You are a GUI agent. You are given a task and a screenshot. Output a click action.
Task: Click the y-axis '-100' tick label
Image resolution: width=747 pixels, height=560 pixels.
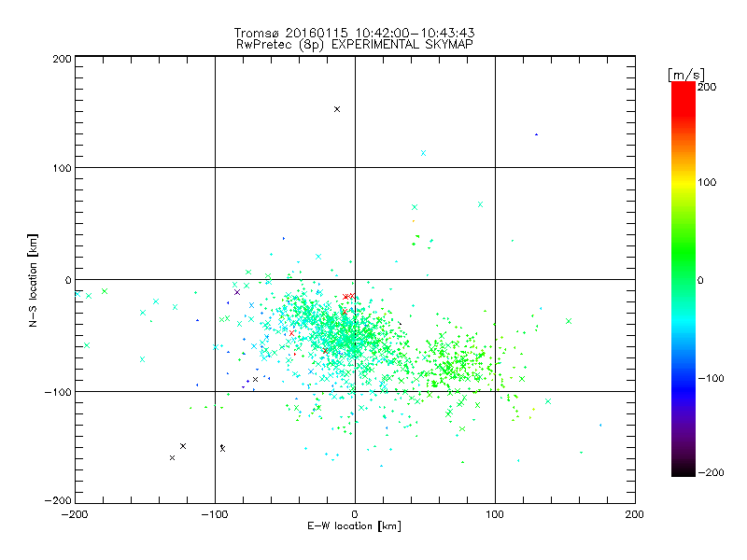coord(58,392)
